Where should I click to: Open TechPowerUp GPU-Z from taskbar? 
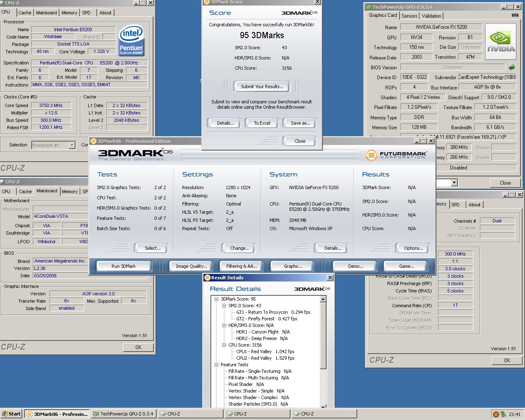tap(124, 414)
